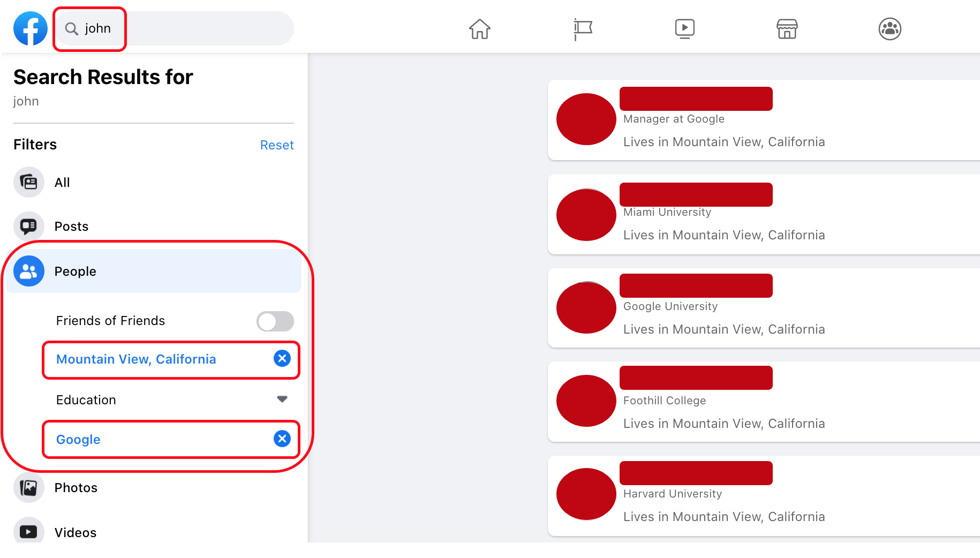The width and height of the screenshot is (980, 558).
Task: Switch to the Posts filter
Action: click(x=71, y=226)
